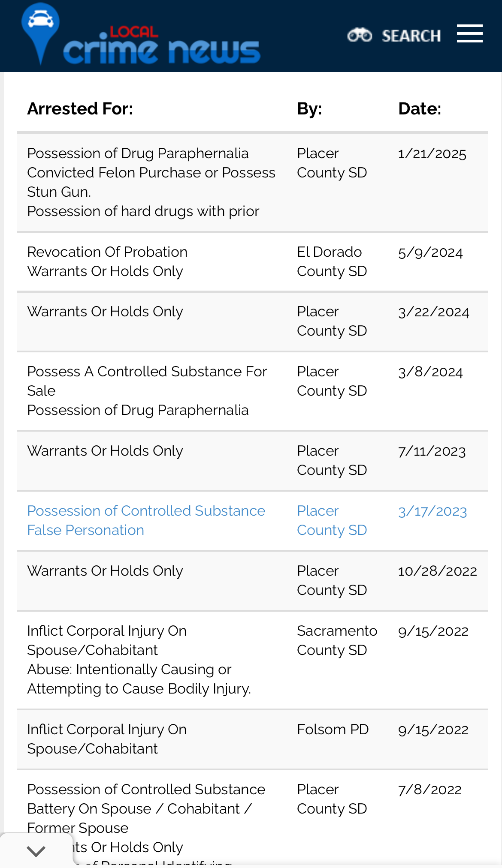The image size is (502, 868).
Task: Open the 3/17/2023 arrest date link
Action: coord(432,511)
